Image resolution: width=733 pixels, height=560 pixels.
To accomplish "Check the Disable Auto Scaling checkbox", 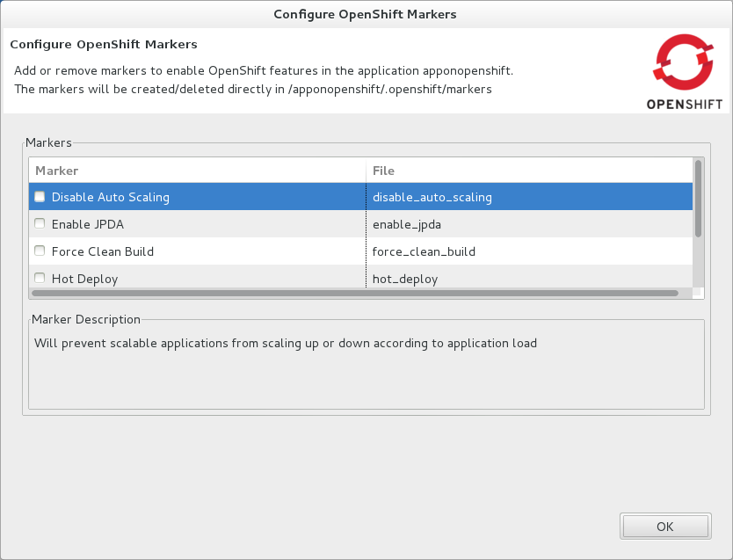I will [x=39, y=196].
